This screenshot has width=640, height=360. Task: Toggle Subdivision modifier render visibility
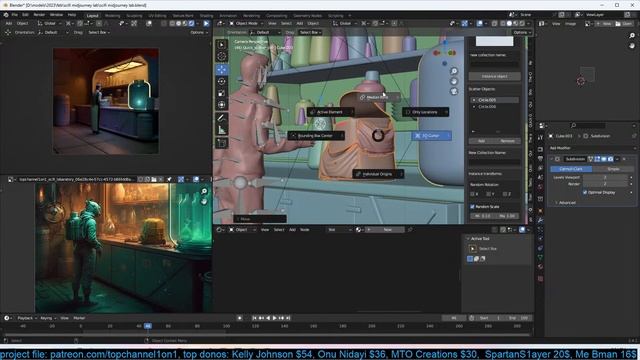click(x=610, y=159)
